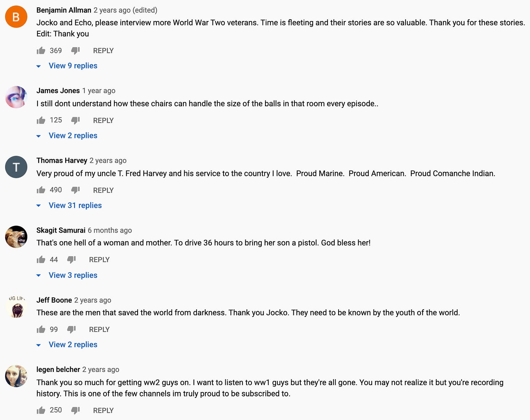Viewport: 530px width, 420px height.
Task: Thumbs up Skagit Samurai's comment
Action: click(x=41, y=259)
